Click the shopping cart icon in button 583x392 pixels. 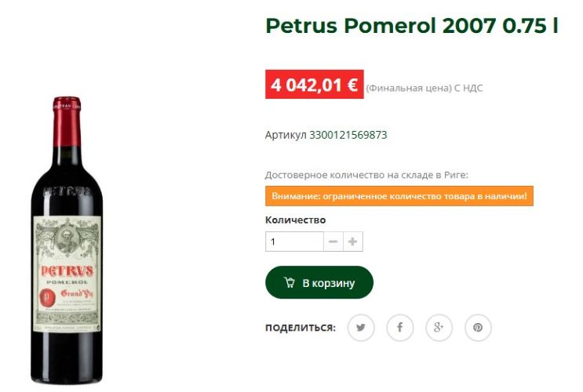290,282
